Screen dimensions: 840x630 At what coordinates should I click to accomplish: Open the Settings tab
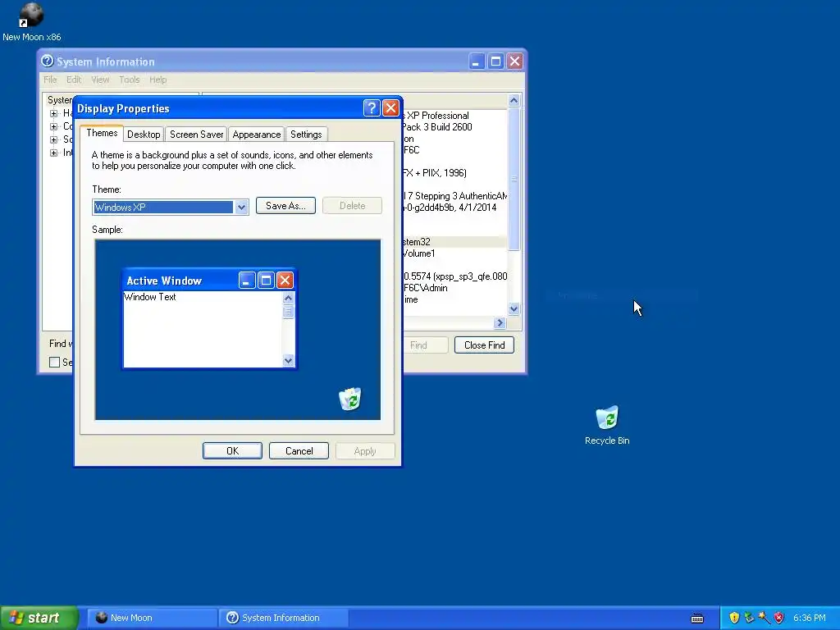[x=306, y=135]
